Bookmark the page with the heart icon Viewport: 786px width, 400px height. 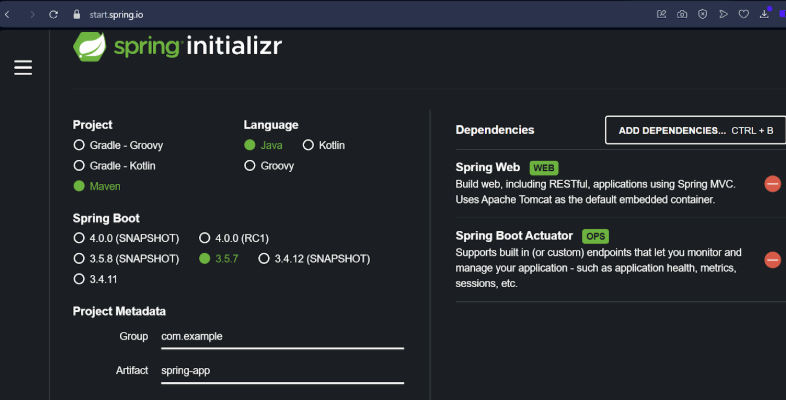[x=744, y=14]
